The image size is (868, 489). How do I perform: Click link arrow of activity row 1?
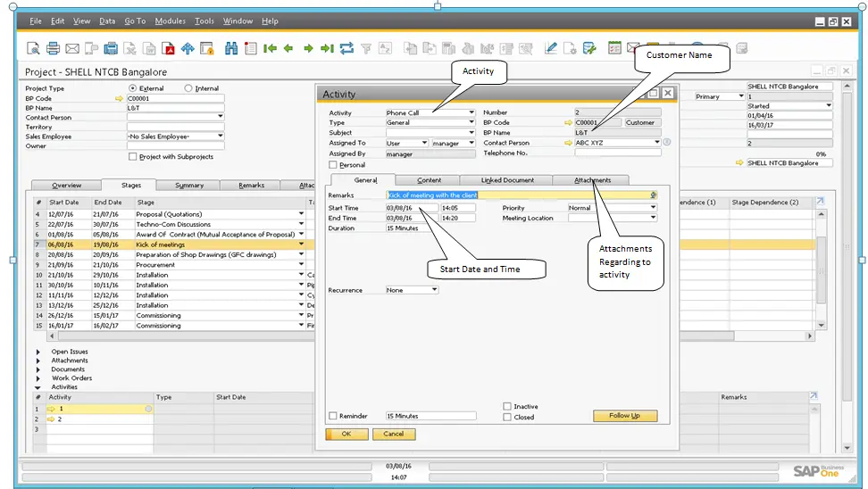coord(52,409)
